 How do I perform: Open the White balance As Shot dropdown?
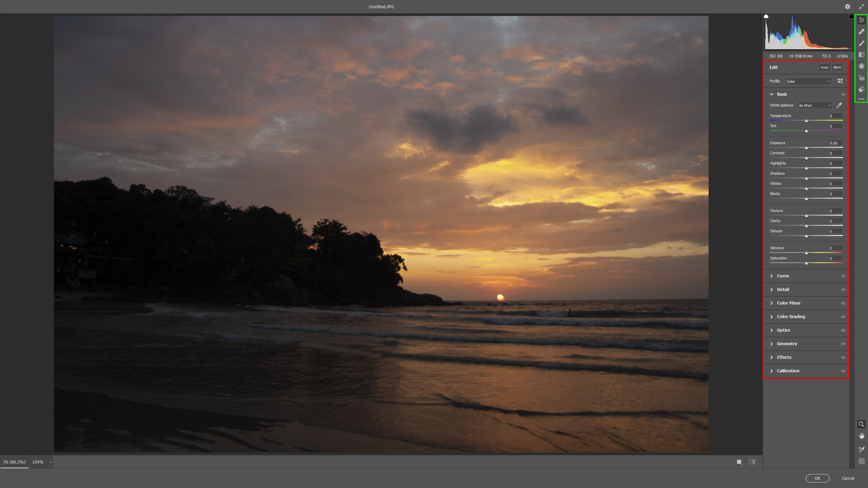click(x=814, y=105)
